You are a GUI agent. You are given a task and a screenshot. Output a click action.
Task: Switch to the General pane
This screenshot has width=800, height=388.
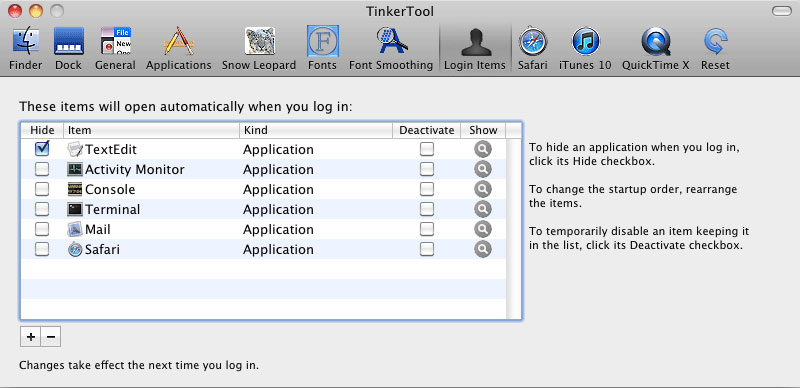coord(115,49)
